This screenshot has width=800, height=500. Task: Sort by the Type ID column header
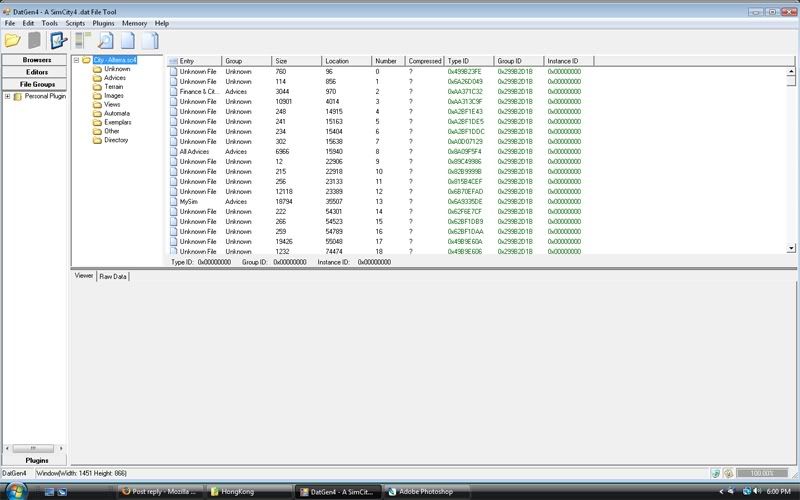click(x=469, y=61)
